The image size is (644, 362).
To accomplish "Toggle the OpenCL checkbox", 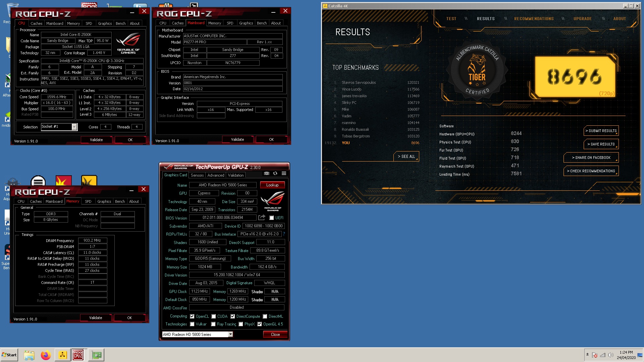I will point(192,316).
